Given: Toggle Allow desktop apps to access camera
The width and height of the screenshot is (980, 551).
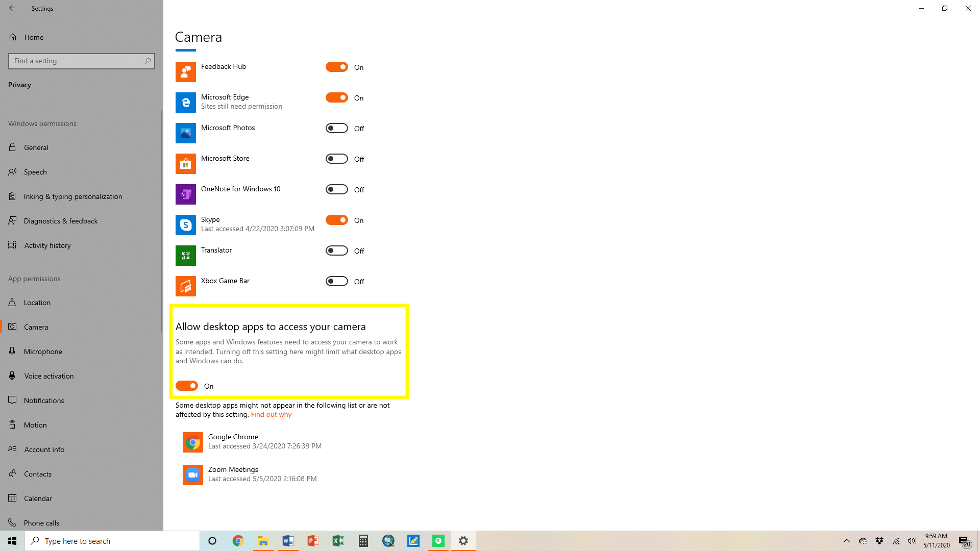Looking at the screenshot, I should click(x=187, y=386).
